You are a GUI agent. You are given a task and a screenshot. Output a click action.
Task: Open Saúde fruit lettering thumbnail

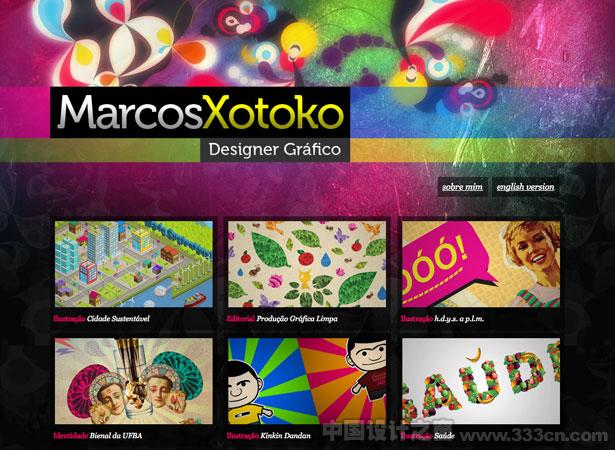(481, 381)
